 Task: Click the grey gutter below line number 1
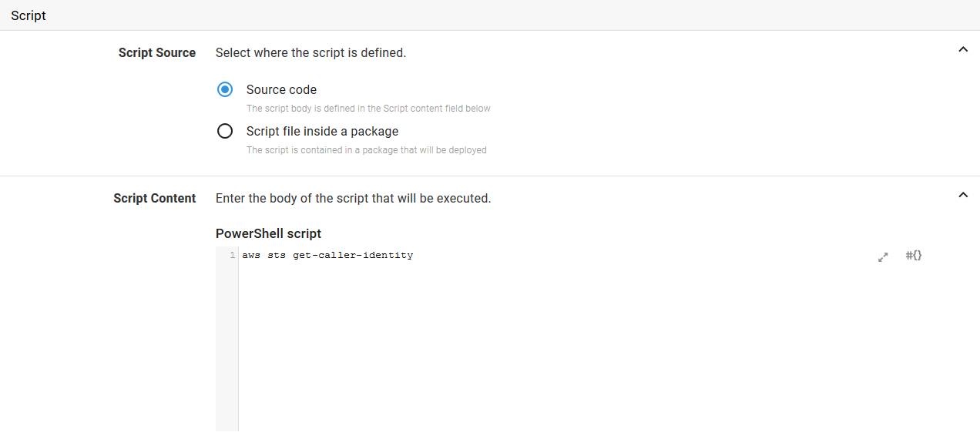pyautogui.click(x=227, y=347)
